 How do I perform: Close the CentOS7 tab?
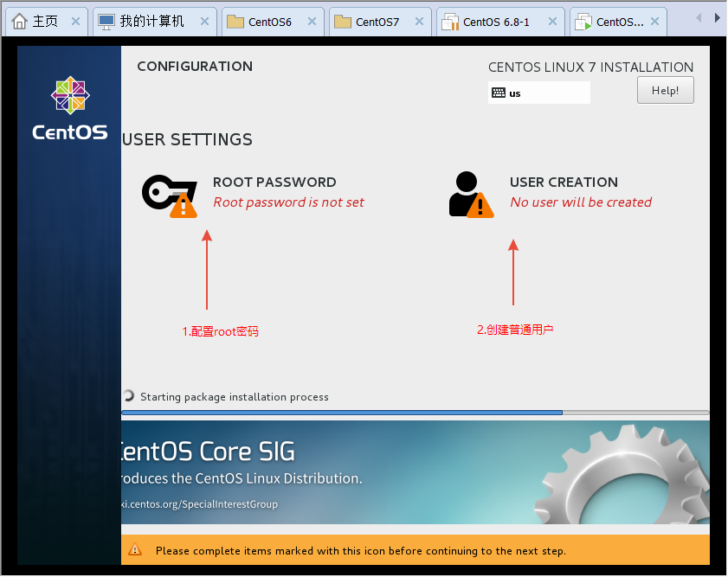[419, 22]
